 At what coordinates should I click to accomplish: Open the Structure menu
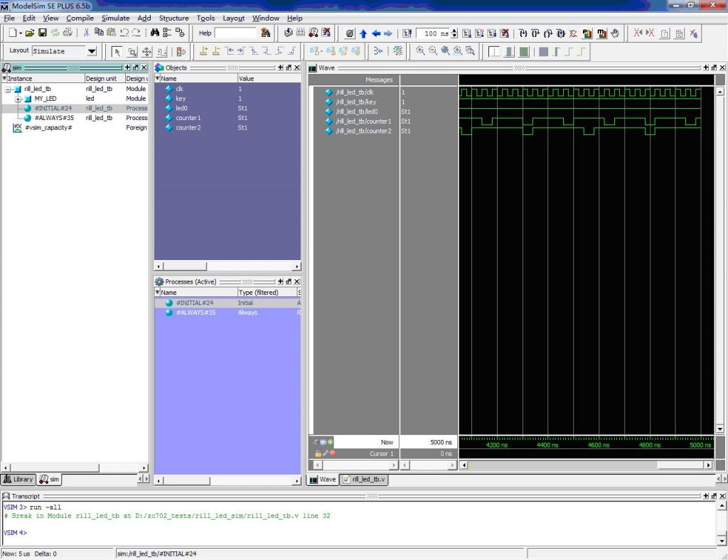tap(173, 18)
